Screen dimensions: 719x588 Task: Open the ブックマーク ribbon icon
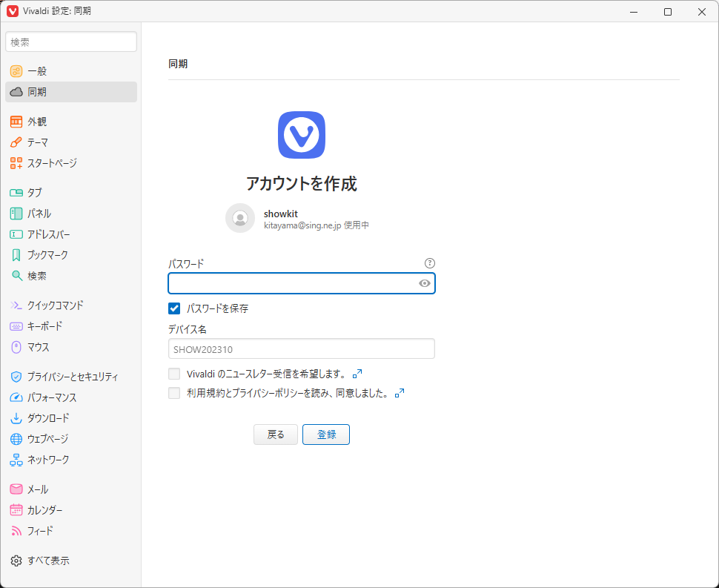coord(16,255)
